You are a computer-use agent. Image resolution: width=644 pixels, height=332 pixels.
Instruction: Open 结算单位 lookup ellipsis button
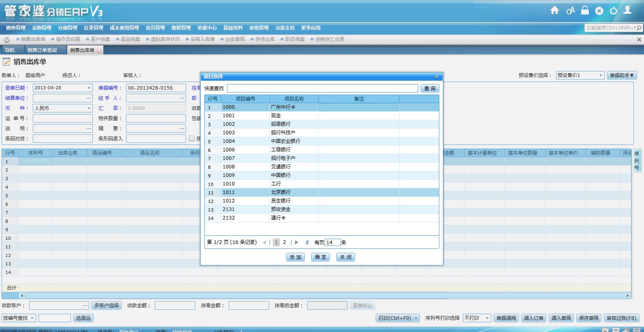[x=89, y=98]
